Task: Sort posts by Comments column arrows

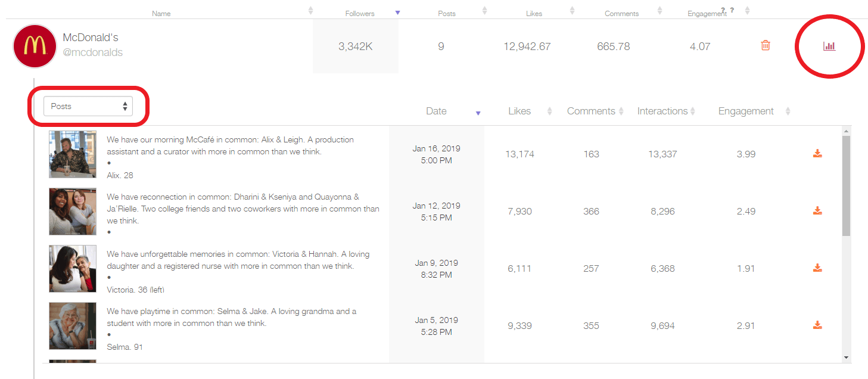Action: [x=621, y=111]
